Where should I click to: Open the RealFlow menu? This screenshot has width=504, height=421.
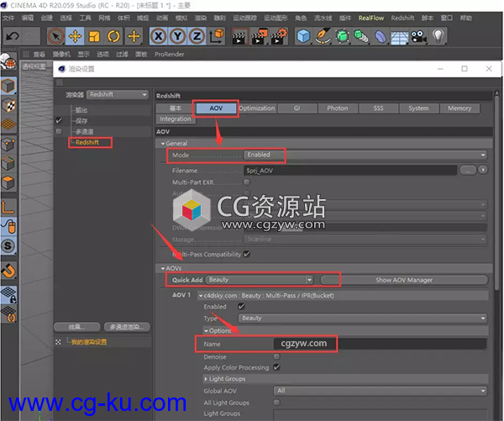tap(371, 18)
